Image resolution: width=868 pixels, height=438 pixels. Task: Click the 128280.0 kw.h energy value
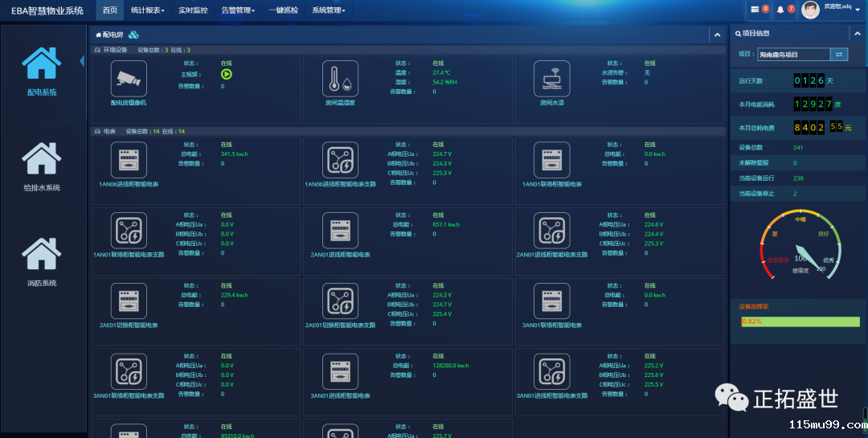451,366
